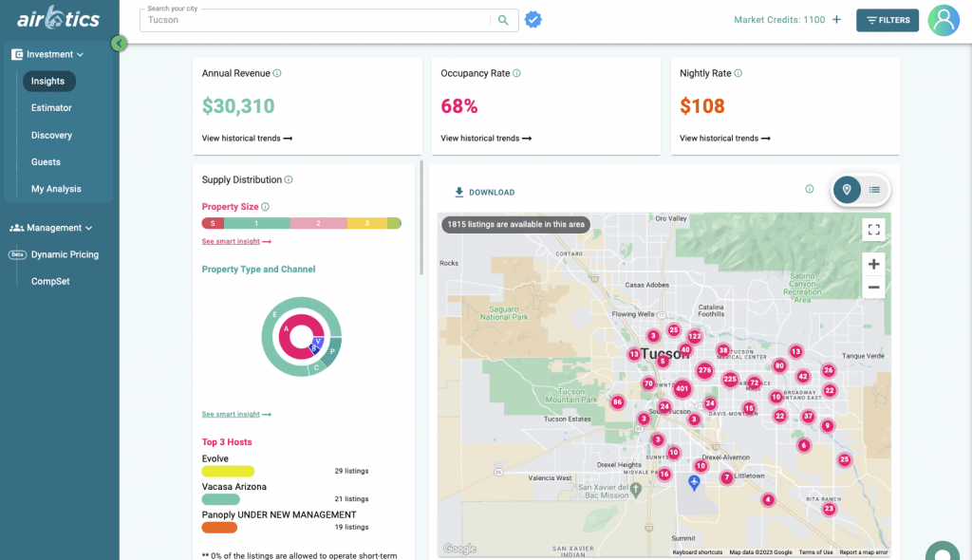Collapse the sidebar with green arrow toggle
Viewport: 972px width, 560px height.
coord(118,43)
